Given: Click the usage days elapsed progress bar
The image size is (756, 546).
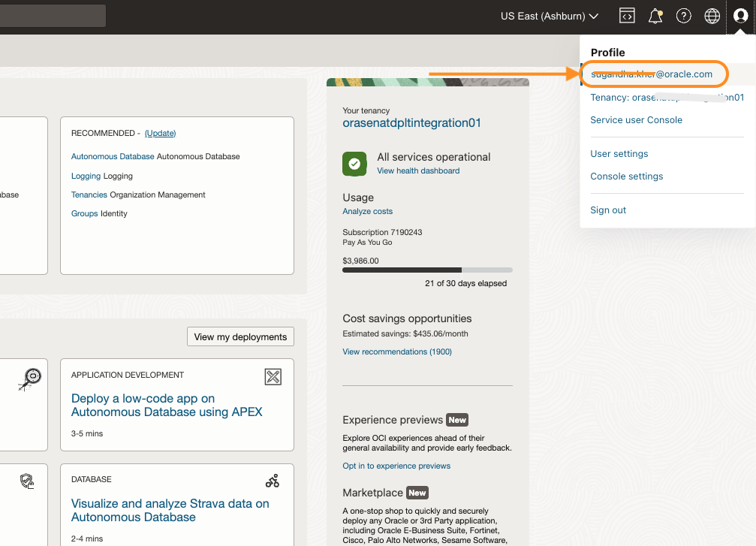Looking at the screenshot, I should [428, 270].
